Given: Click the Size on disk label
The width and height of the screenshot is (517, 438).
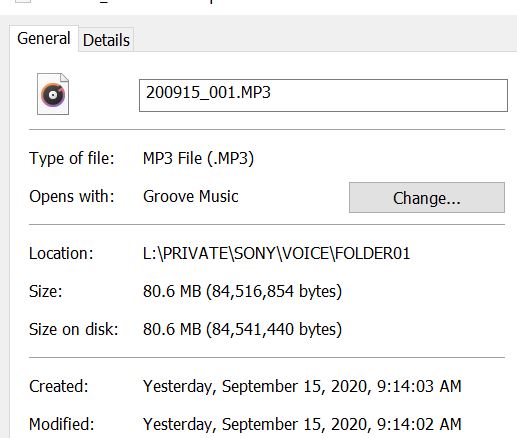Looking at the screenshot, I should [x=74, y=329].
